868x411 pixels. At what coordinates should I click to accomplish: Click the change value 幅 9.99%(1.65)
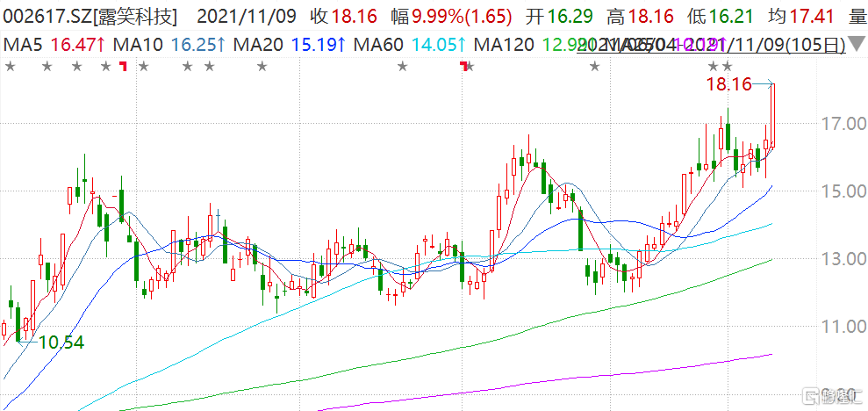(x=451, y=17)
